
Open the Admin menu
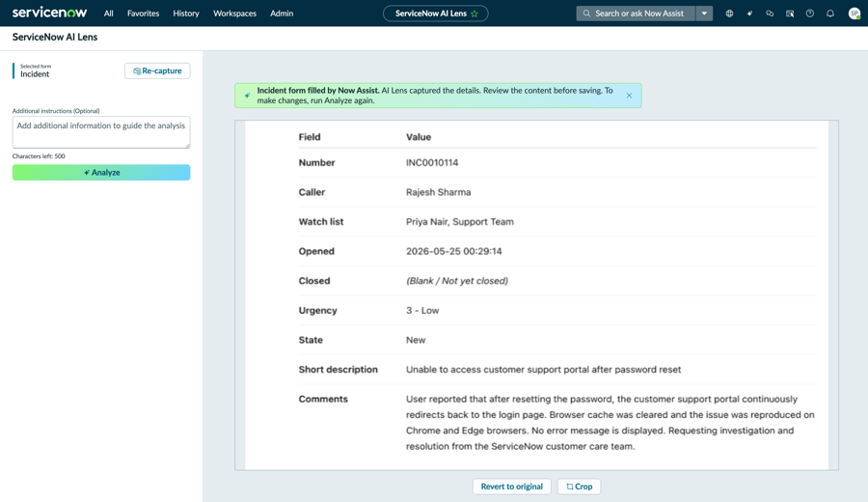[282, 14]
